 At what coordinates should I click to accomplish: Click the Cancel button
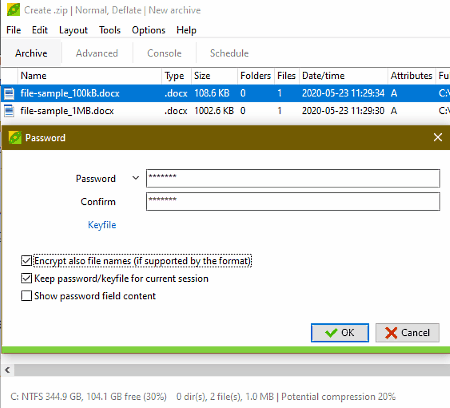[407, 332]
